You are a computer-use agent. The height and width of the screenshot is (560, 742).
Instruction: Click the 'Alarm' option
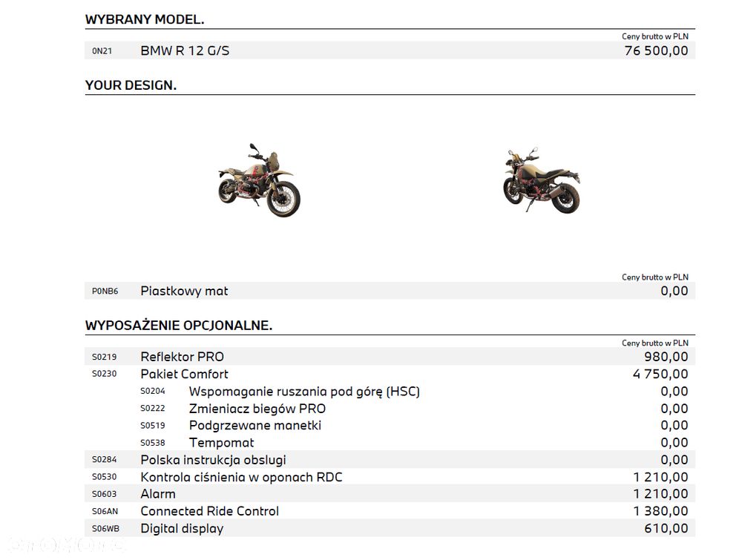click(x=158, y=494)
